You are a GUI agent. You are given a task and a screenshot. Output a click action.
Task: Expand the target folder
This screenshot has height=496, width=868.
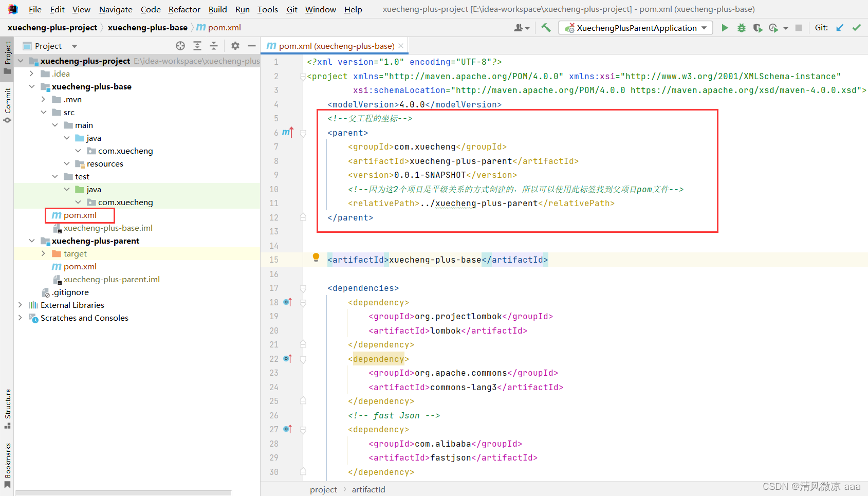click(x=44, y=253)
